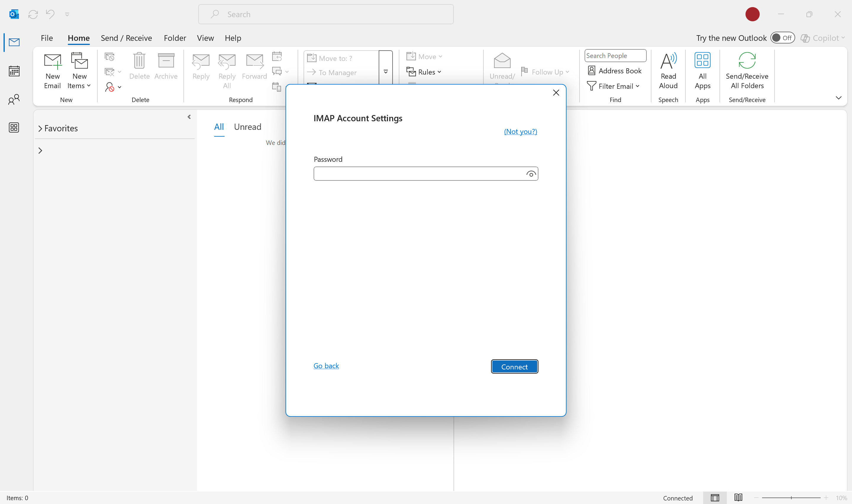Click the Connect button

click(x=514, y=366)
